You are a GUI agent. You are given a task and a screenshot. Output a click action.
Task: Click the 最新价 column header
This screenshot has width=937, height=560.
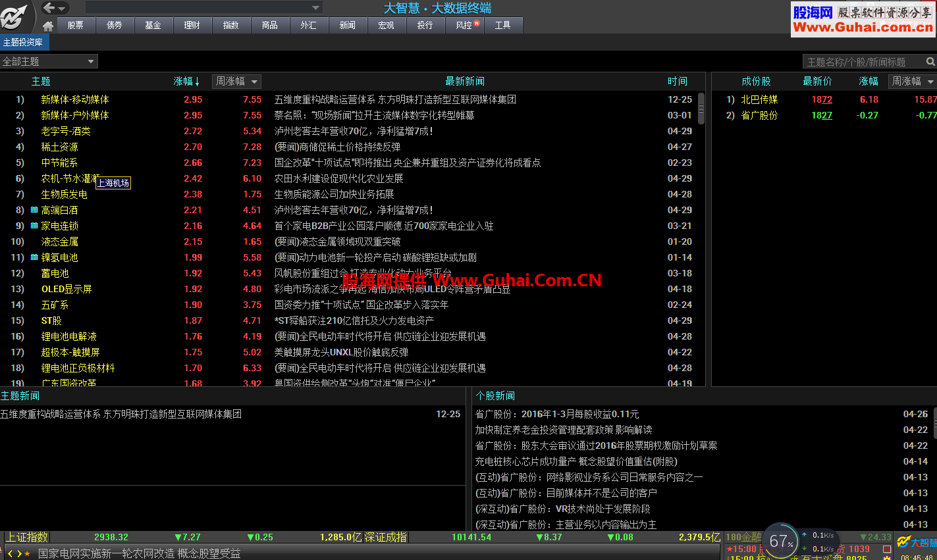pos(817,81)
